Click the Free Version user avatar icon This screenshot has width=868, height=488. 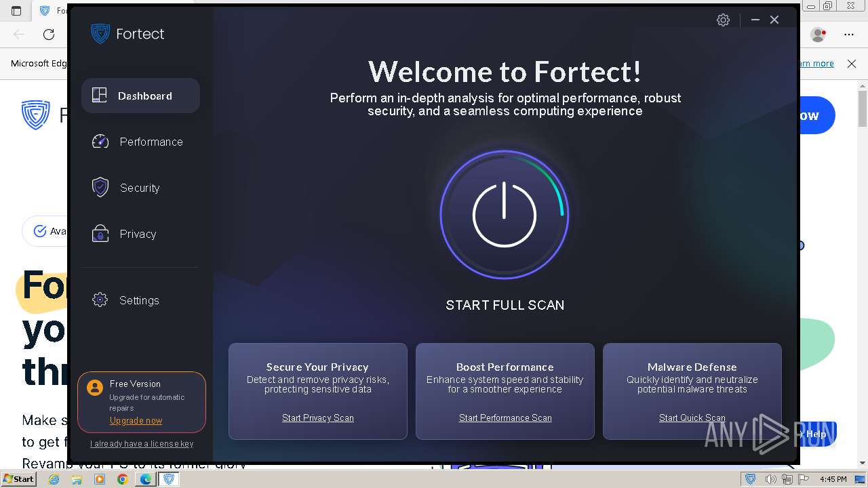[95, 388]
